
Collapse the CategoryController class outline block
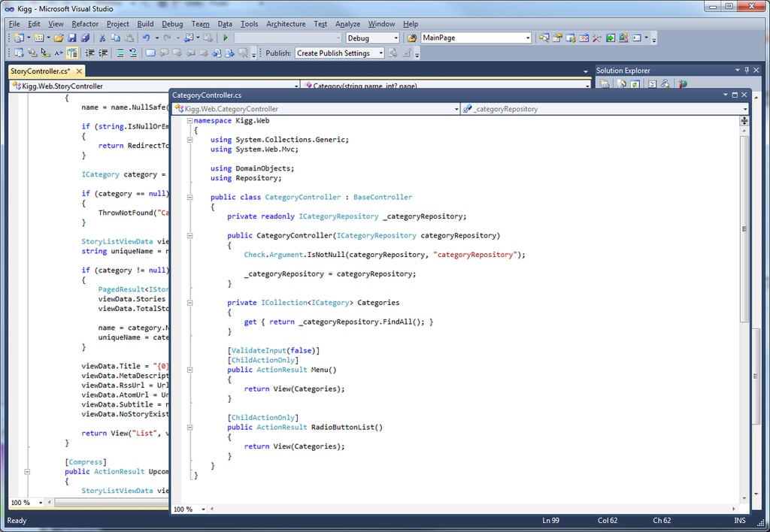click(x=189, y=198)
